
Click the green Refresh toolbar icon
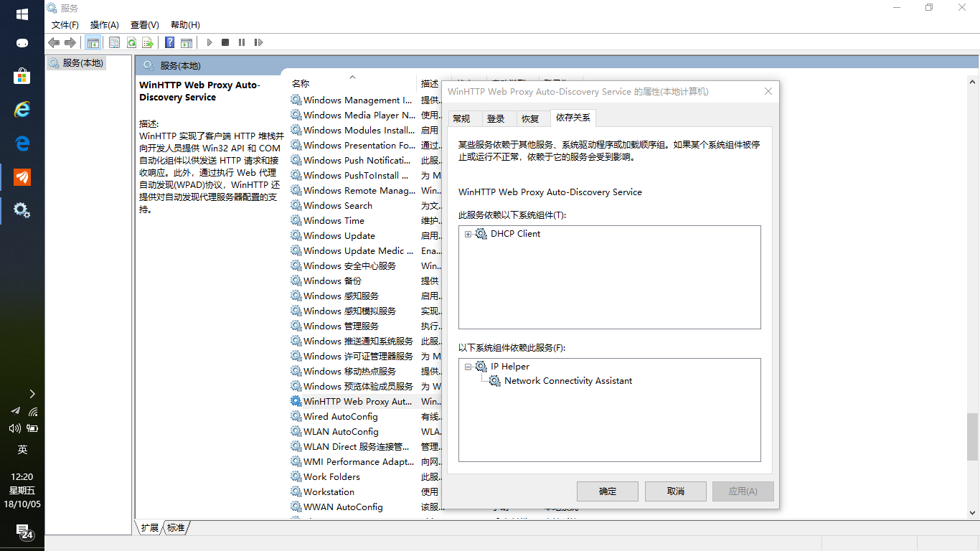click(132, 42)
